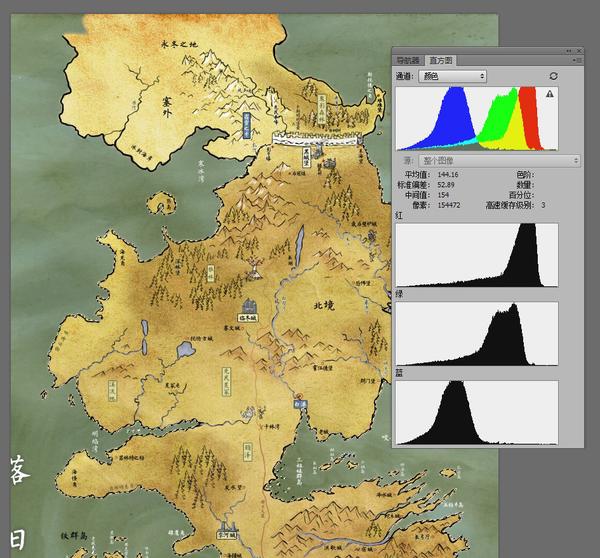This screenshot has height=558, width=600.
Task: Click the 像素 value 154472
Action: [x=449, y=205]
